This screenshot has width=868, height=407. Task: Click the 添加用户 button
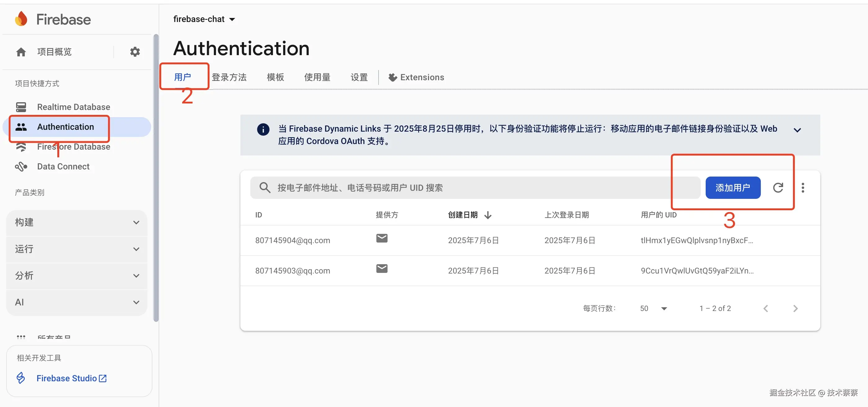pos(733,188)
